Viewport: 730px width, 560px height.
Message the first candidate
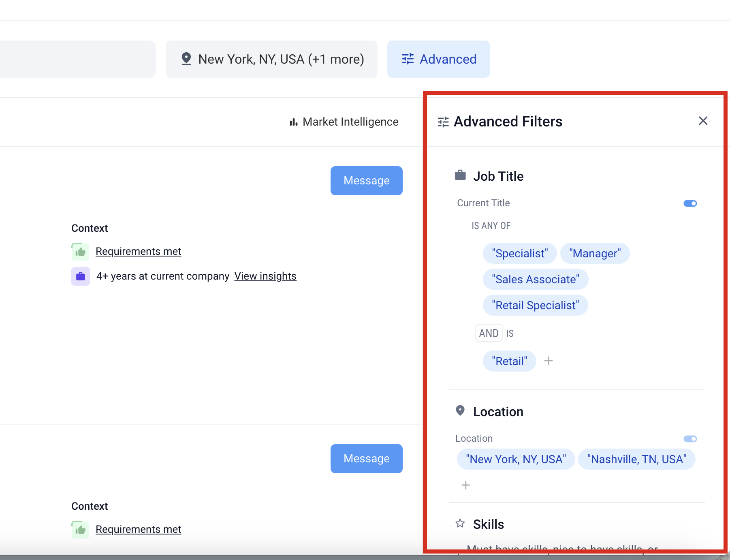366,181
